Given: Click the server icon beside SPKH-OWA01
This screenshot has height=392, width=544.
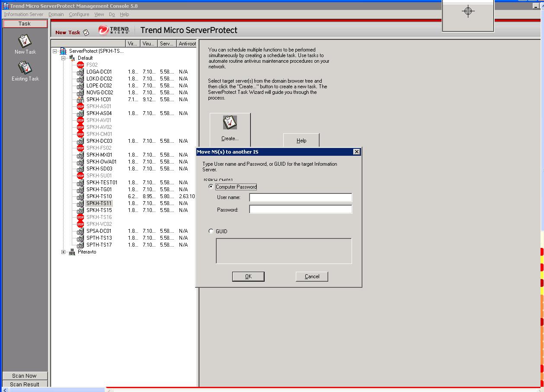Looking at the screenshot, I should [x=80, y=162].
